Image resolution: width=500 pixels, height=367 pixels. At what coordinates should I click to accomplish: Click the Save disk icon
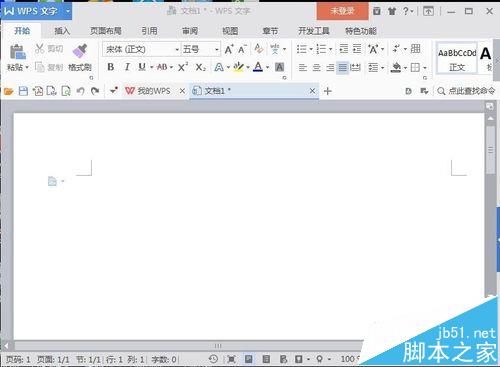[23, 91]
